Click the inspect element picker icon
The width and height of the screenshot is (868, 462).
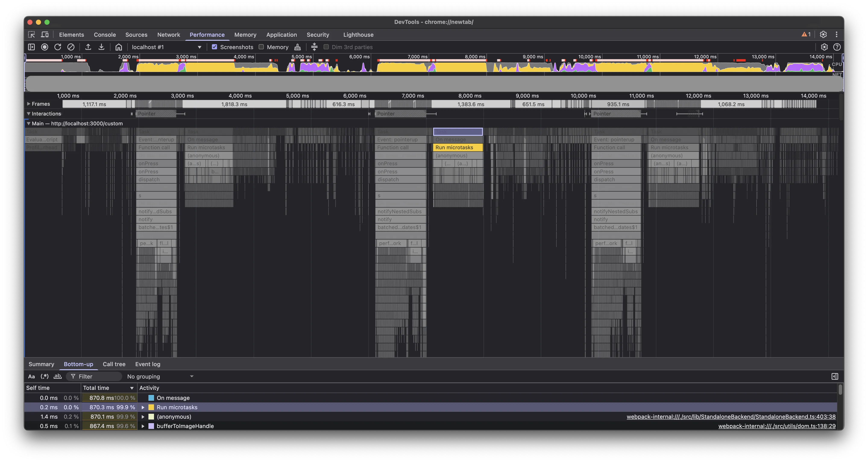31,34
